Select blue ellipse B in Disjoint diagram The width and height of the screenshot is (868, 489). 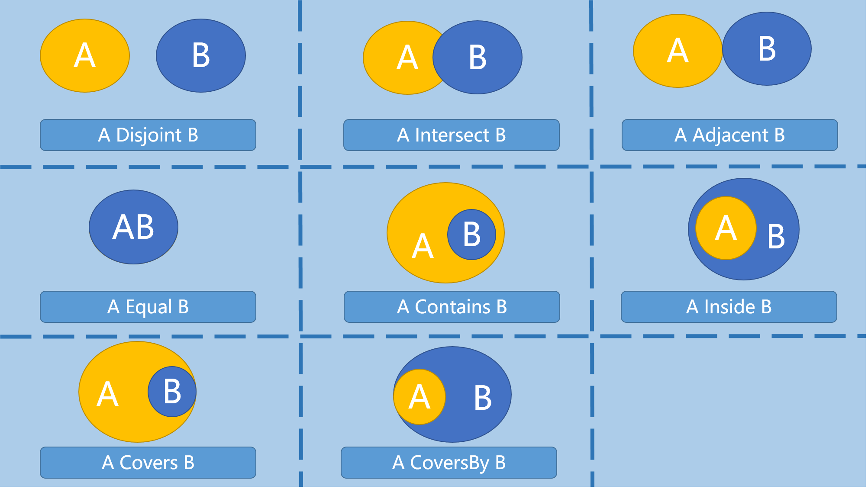[201, 56]
